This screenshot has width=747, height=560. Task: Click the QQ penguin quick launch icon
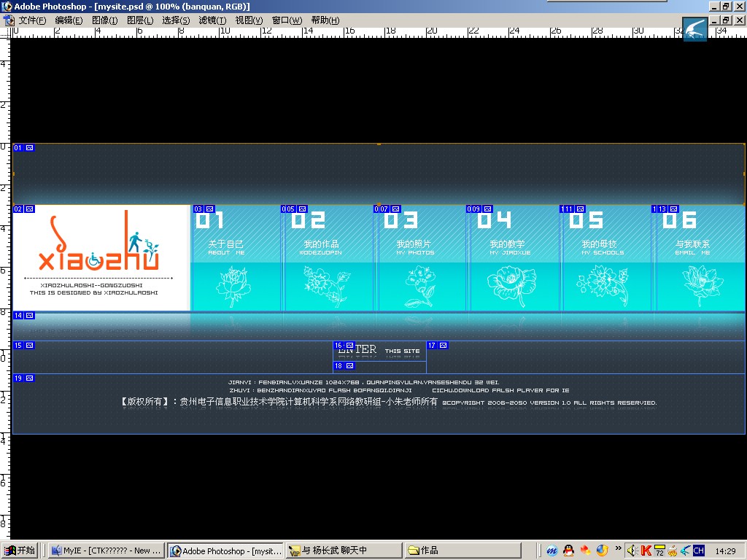(x=568, y=551)
